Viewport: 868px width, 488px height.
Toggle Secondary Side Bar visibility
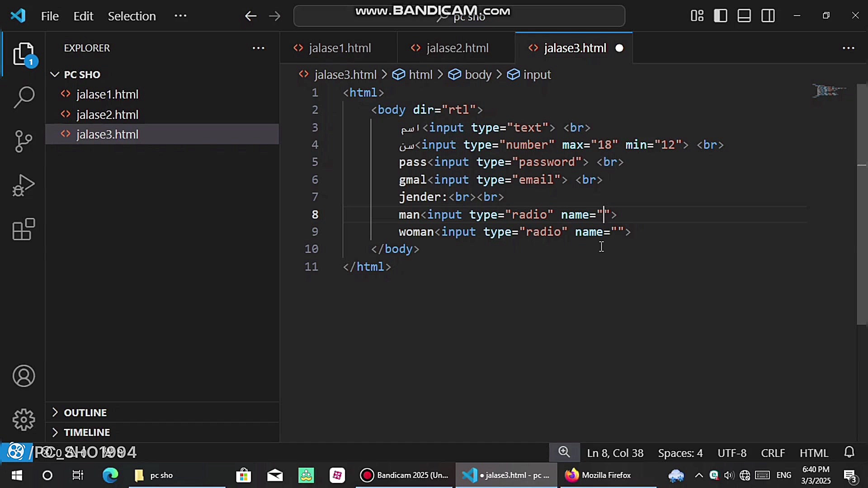pyautogui.click(x=768, y=16)
